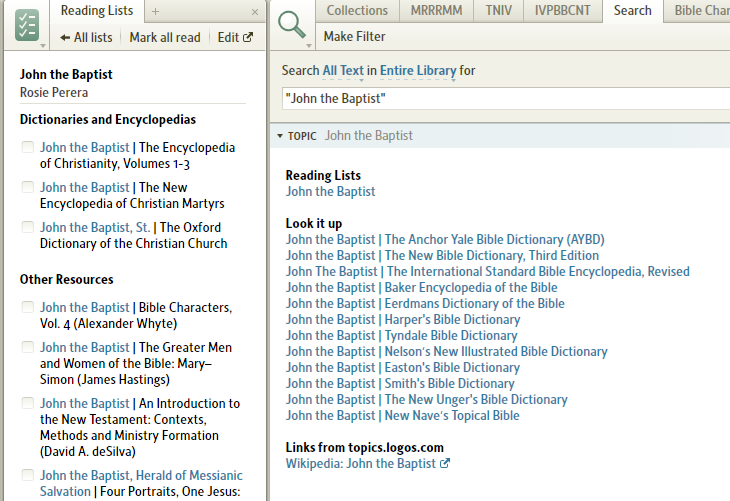Screen dimensions: 730x501
Task: Open John the Baptist in Encyclopedia of Christianity
Action: click(x=84, y=148)
